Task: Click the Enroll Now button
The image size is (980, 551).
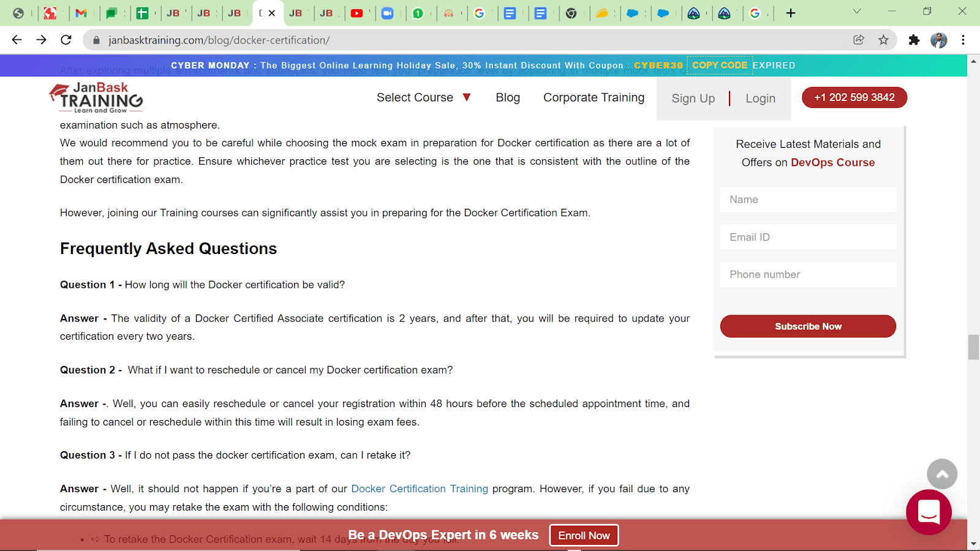Action: (584, 535)
